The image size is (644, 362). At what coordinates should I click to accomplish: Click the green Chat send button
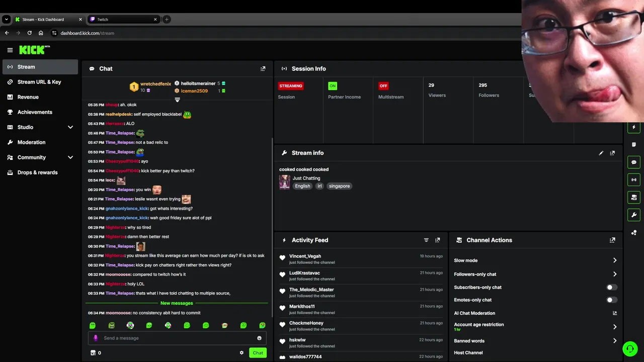pyautogui.click(x=258, y=352)
